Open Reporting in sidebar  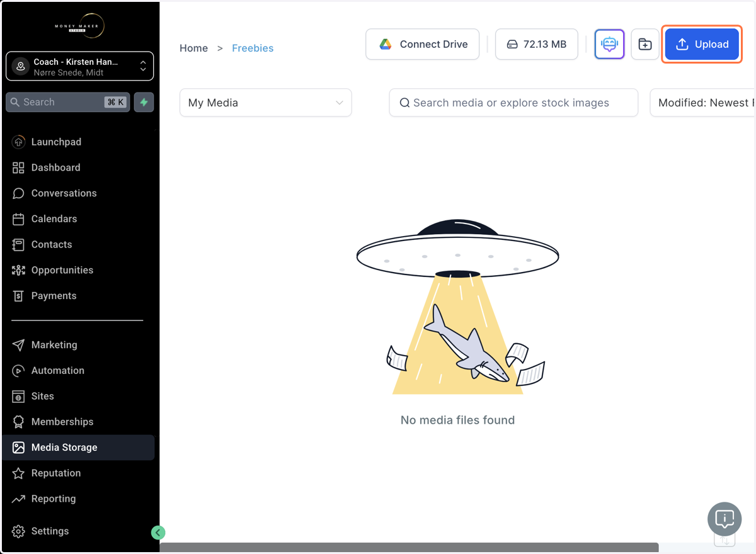[x=78, y=499]
